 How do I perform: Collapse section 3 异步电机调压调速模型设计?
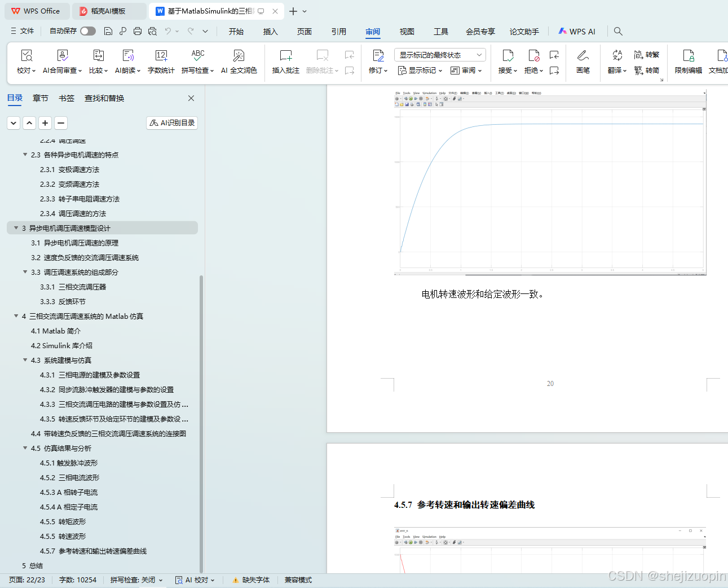16,228
